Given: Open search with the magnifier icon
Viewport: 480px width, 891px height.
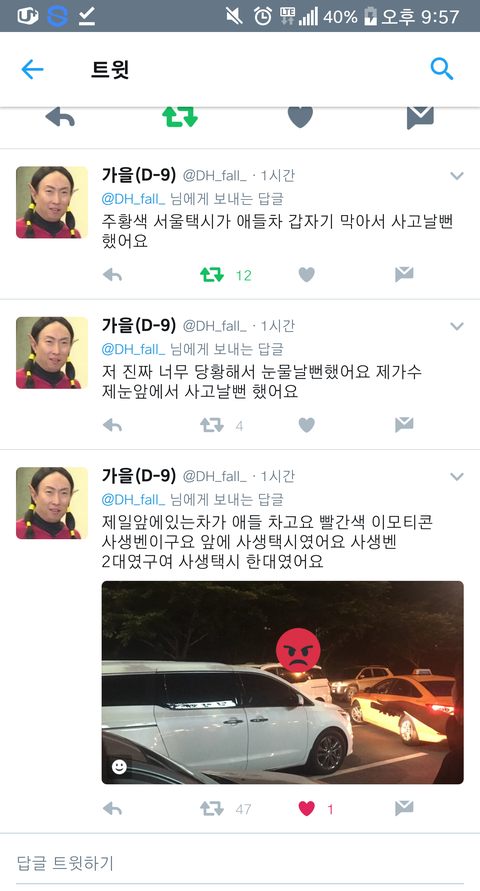Looking at the screenshot, I should (x=441, y=69).
